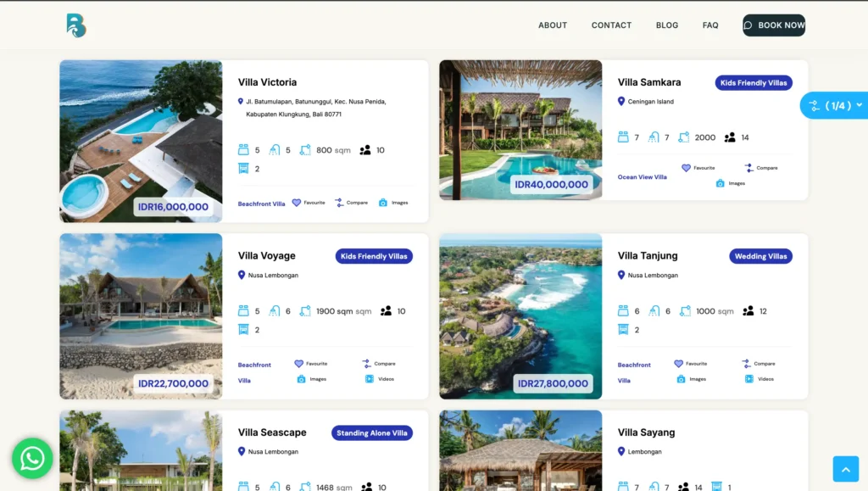Open the Villa Voyage Videos icon
Screen dimensions: 868x491
[x=370, y=379]
